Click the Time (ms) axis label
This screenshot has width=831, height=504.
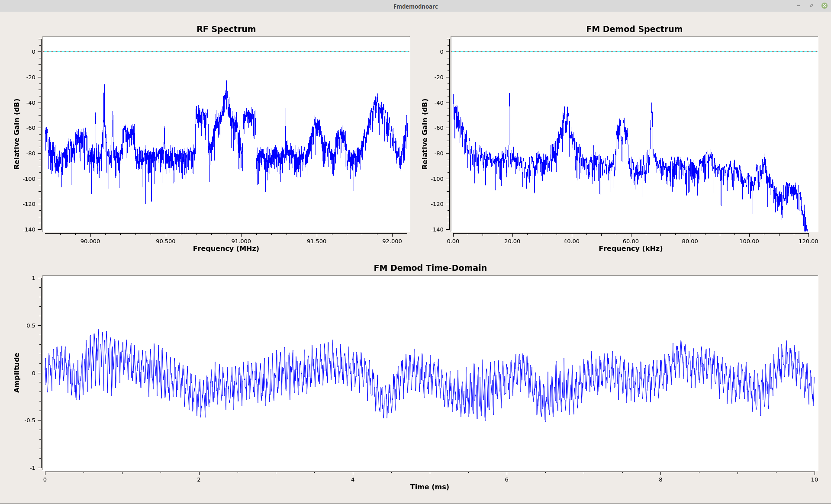pyautogui.click(x=429, y=487)
